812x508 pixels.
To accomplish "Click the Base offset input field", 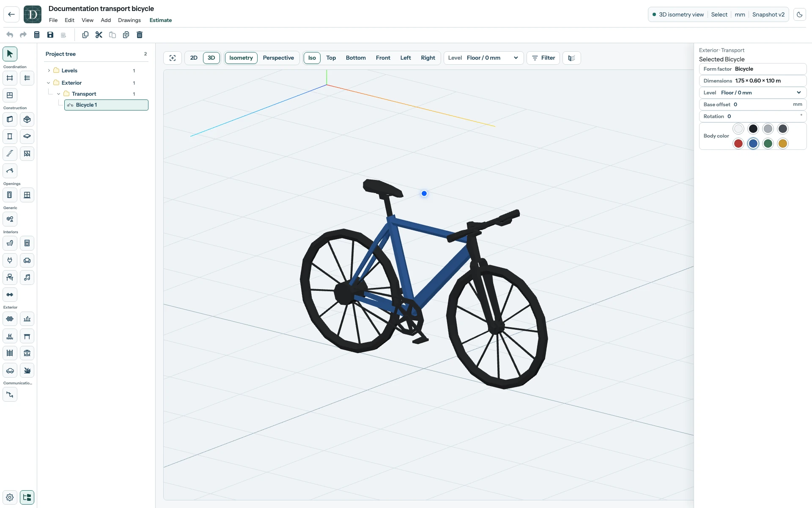I will point(753,105).
